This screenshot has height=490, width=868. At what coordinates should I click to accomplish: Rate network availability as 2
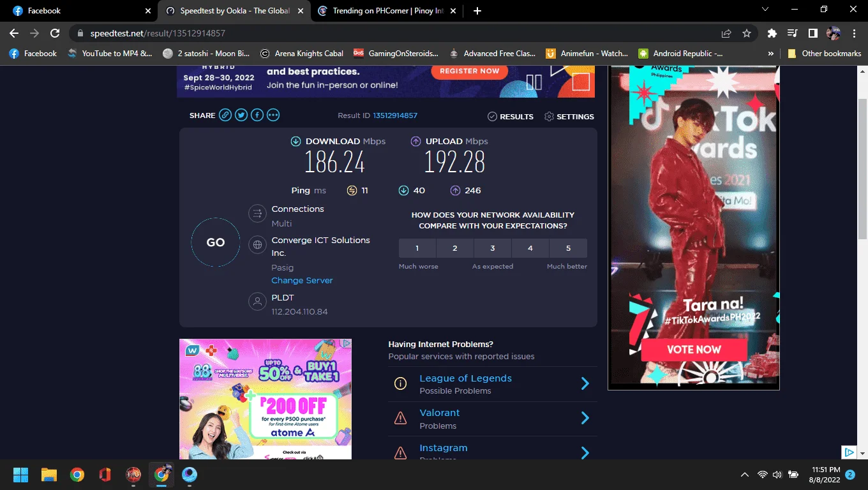click(455, 248)
